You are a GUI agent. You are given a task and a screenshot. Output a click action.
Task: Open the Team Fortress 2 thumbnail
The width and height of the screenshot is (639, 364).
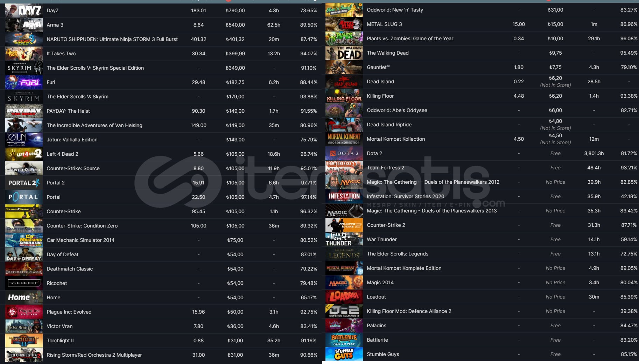(x=344, y=168)
